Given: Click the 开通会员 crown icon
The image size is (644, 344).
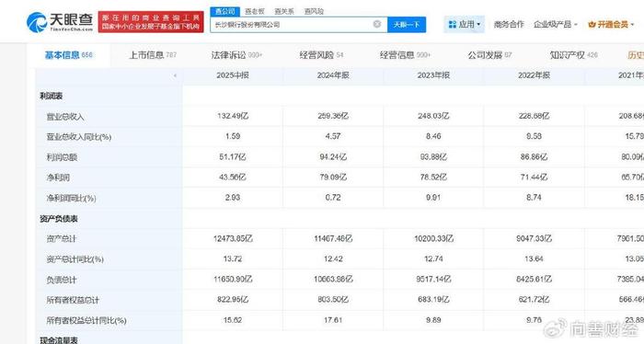Looking at the screenshot, I should (x=592, y=25).
